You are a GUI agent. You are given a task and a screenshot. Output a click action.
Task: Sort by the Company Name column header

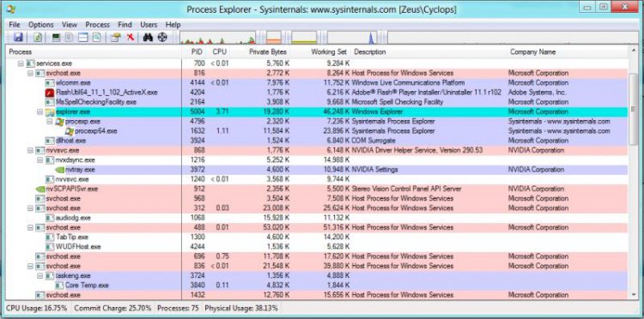click(568, 52)
